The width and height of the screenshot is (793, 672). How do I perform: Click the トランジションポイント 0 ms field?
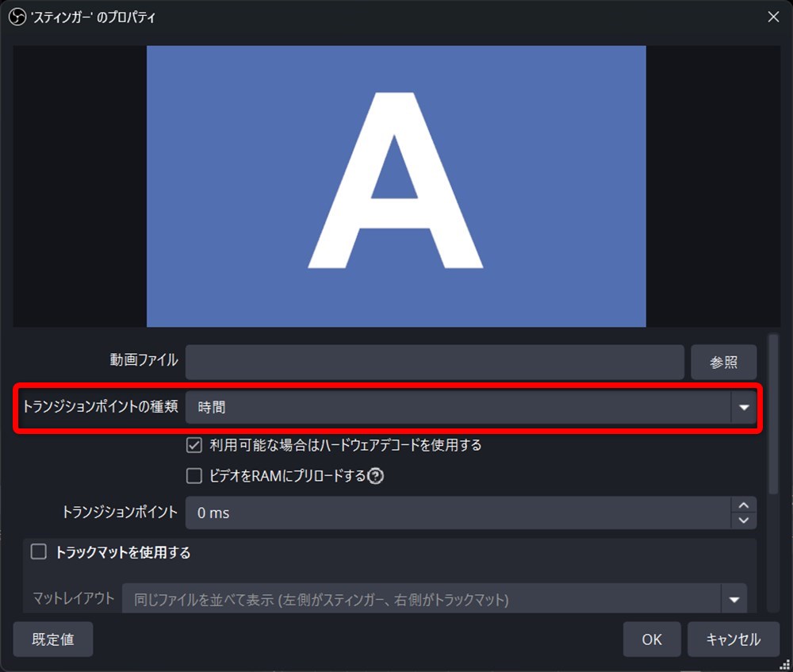click(458, 513)
